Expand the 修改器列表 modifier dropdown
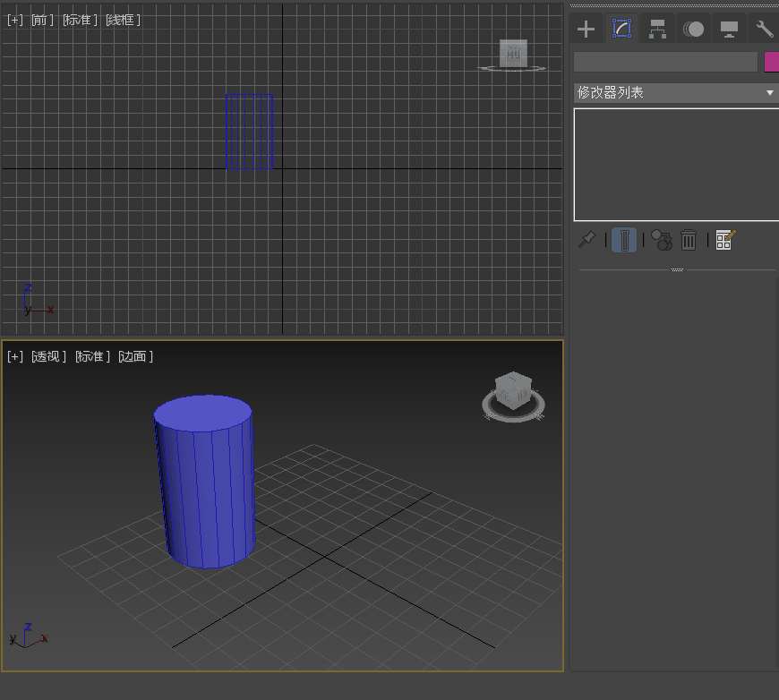This screenshot has width=779, height=700. (675, 93)
